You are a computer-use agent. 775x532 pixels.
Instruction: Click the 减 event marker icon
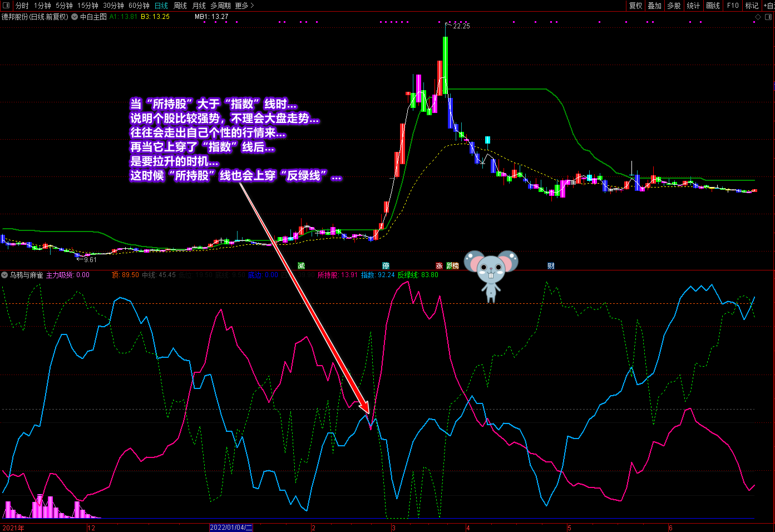coord(302,266)
